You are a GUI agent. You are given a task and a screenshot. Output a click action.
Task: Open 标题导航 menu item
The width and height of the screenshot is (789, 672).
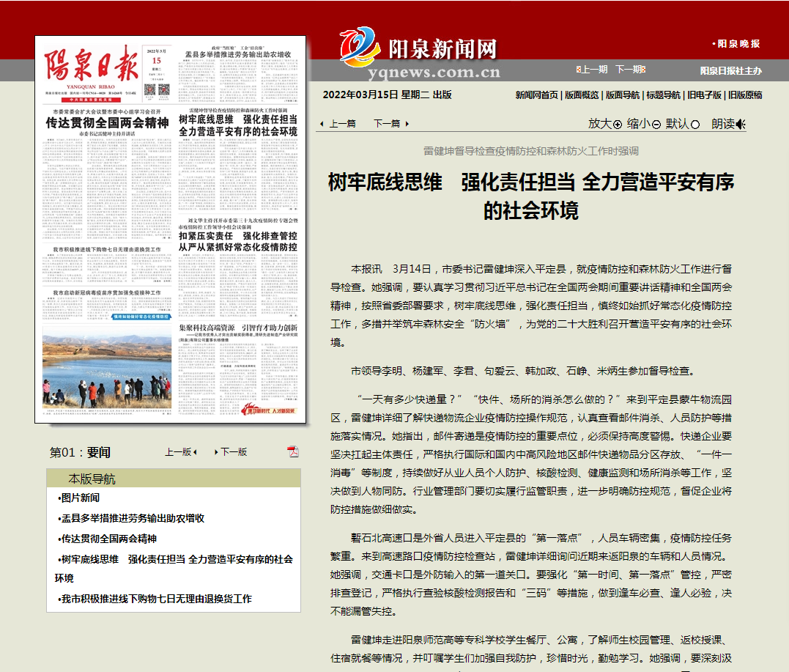pos(663,95)
